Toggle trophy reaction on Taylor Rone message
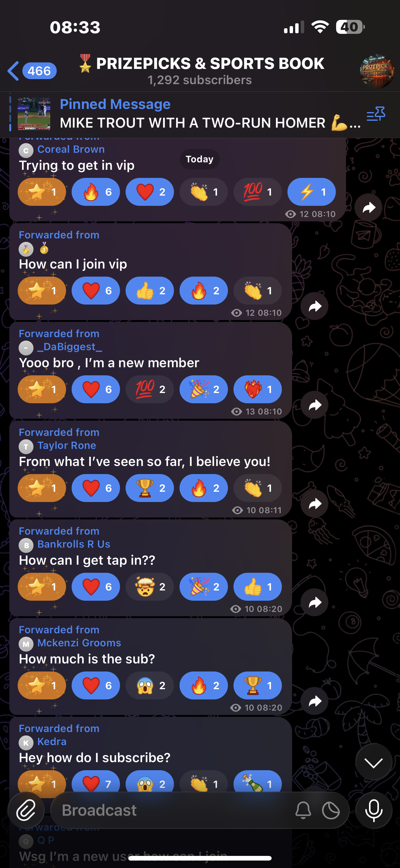The height and width of the screenshot is (868, 400). click(149, 488)
